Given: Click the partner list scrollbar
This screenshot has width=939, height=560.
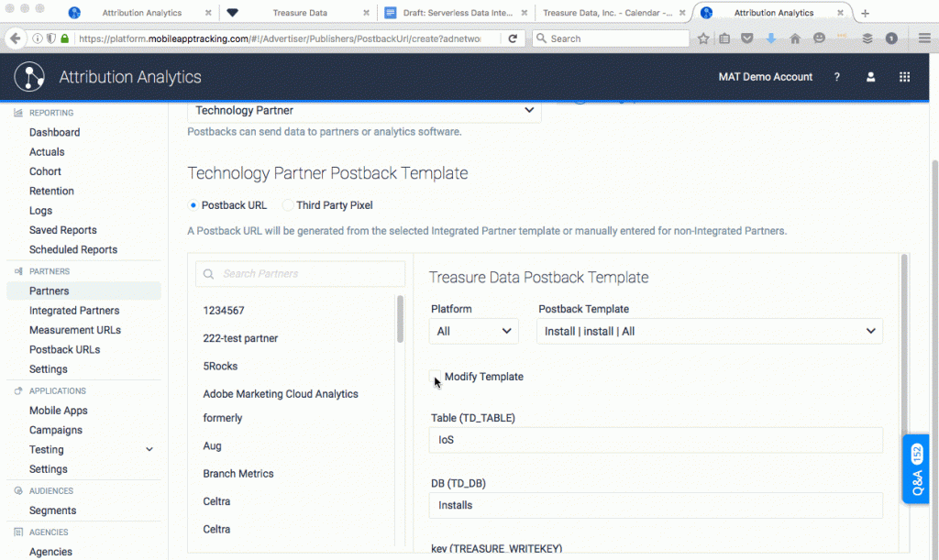Looking at the screenshot, I should [x=400, y=319].
